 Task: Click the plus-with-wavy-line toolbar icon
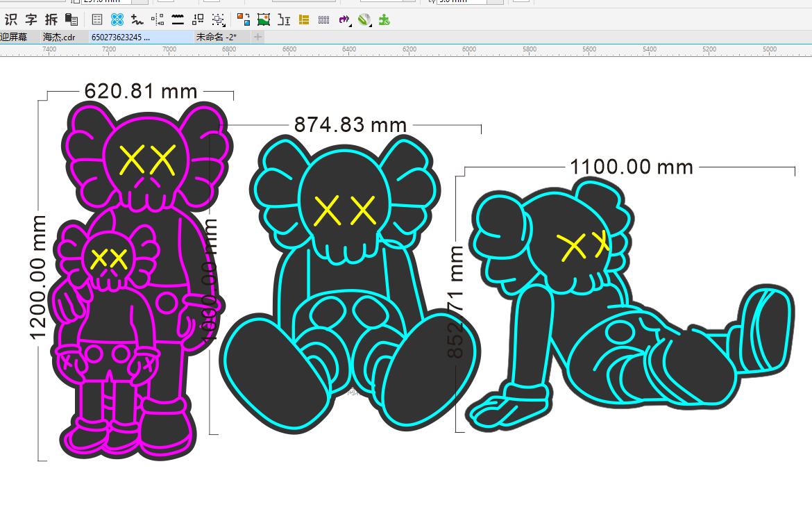(137, 19)
